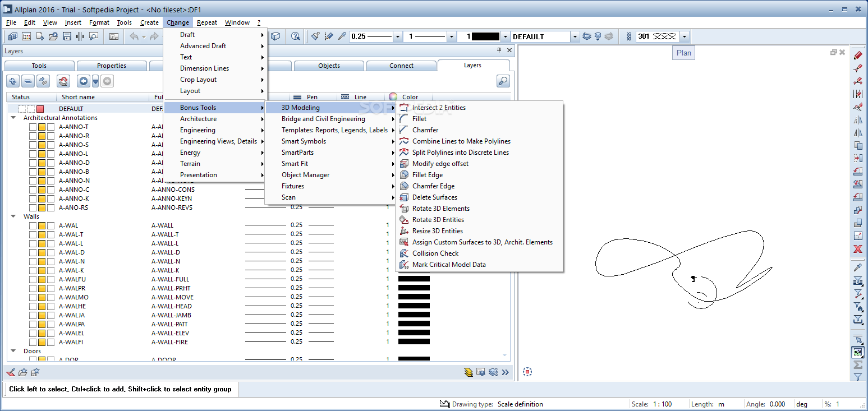868x411 pixels.
Task: Click the collapse-all-entries minus button in Layers
Action: (28, 81)
